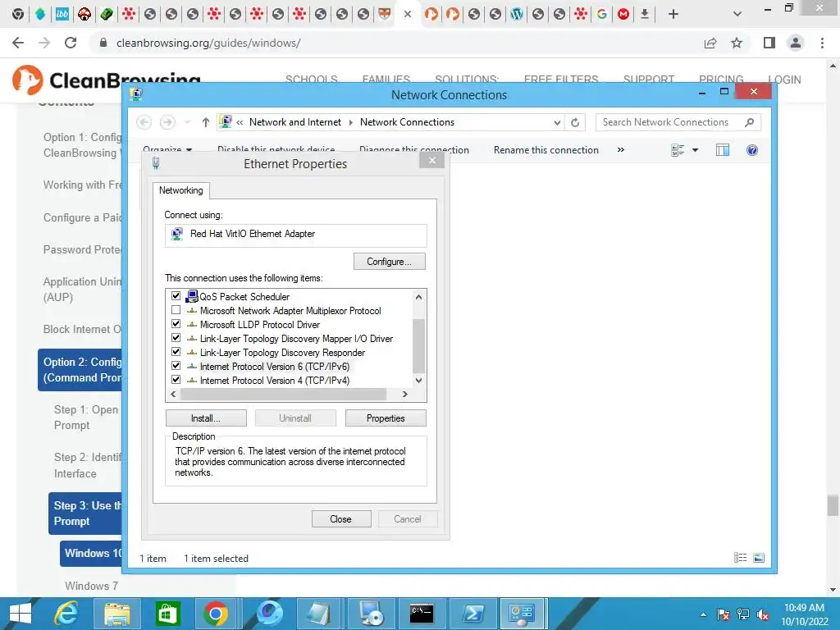Click the muted volume tray icon
840x630 pixels.
pos(763,614)
